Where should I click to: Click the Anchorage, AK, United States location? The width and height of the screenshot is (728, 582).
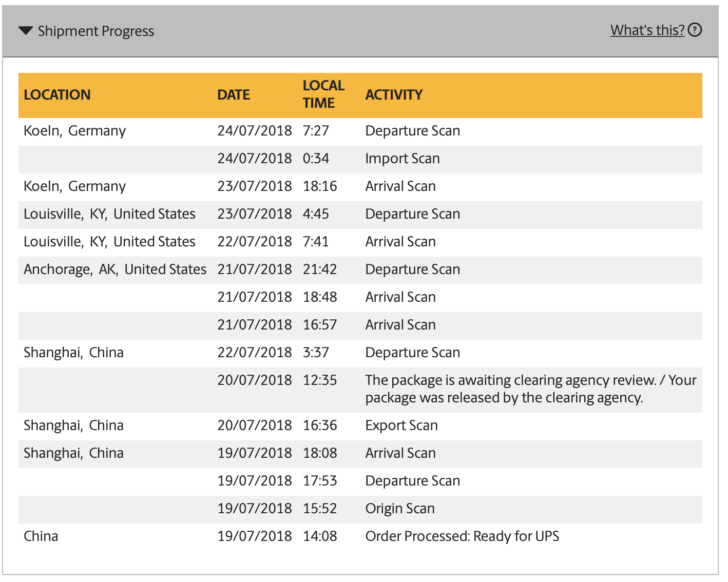[x=115, y=269]
